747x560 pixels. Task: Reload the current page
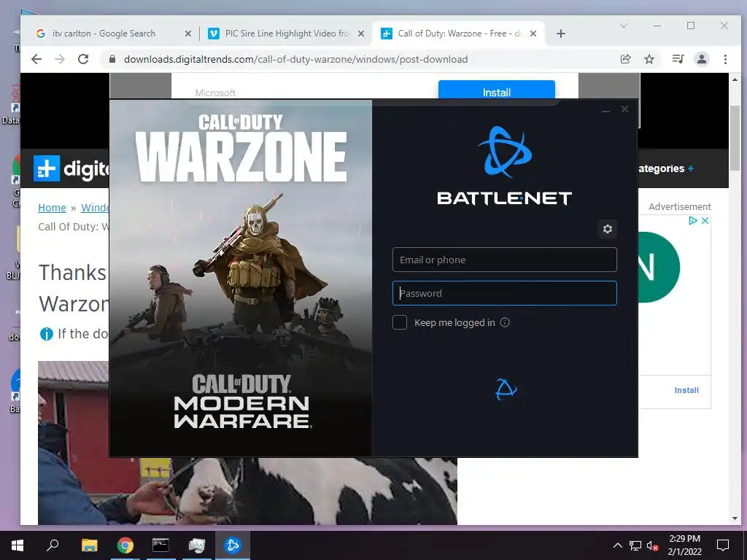click(83, 59)
